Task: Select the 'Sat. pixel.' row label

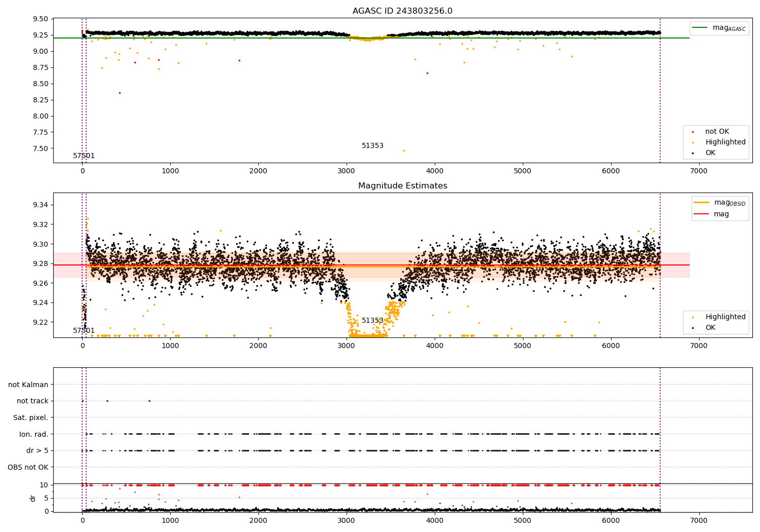Action: [x=30, y=417]
